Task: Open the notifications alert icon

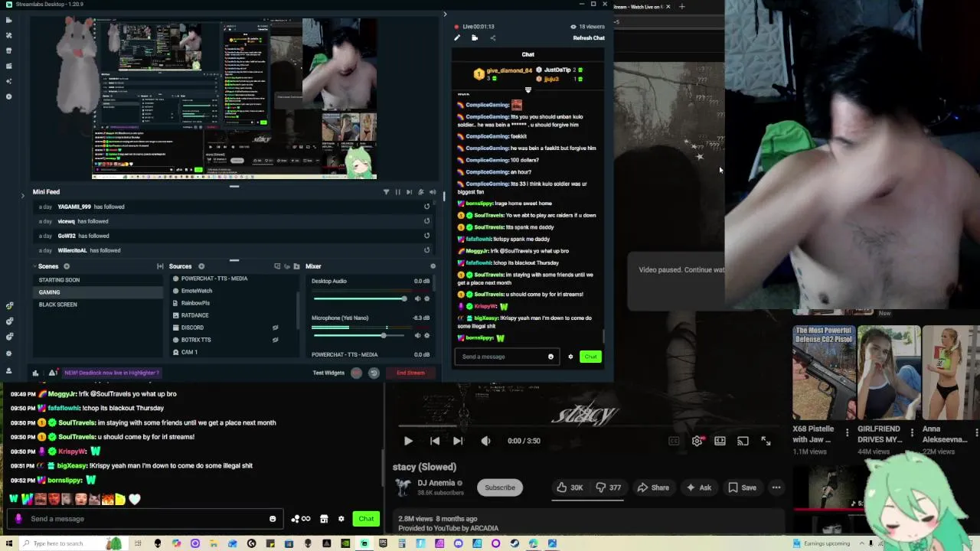Action: (x=52, y=373)
